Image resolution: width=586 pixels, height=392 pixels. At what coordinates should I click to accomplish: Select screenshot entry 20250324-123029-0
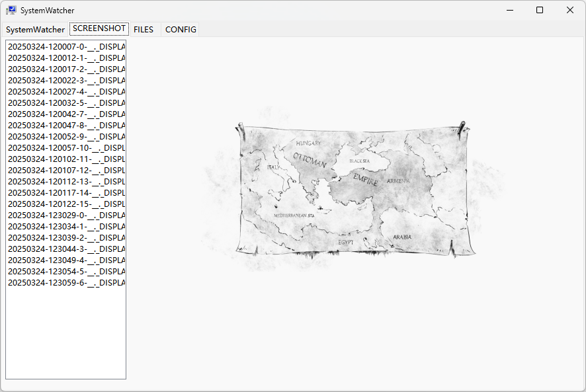coord(66,216)
